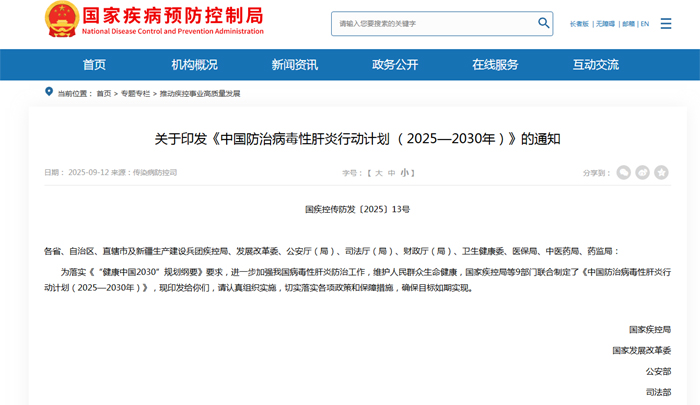Image resolution: width=700 pixels, height=405 pixels.
Task: Set font size to large (大)
Action: [378, 173]
